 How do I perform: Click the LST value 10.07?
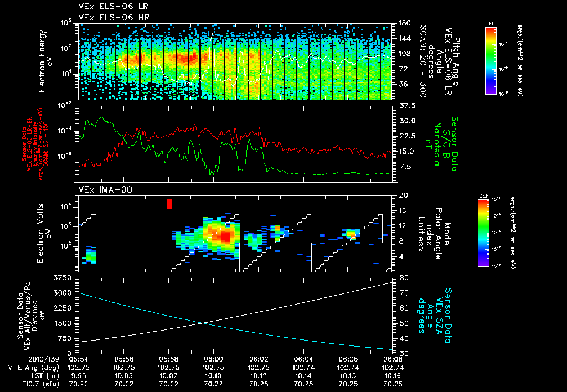click(x=168, y=376)
